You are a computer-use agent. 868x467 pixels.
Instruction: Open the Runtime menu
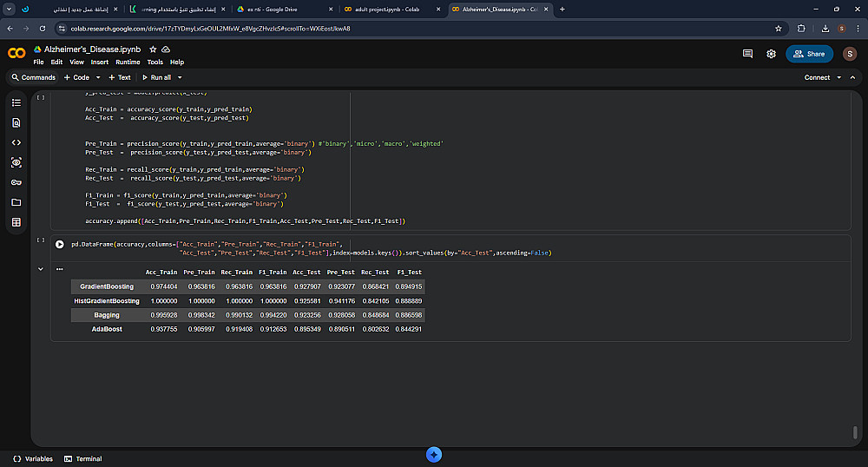pos(128,62)
